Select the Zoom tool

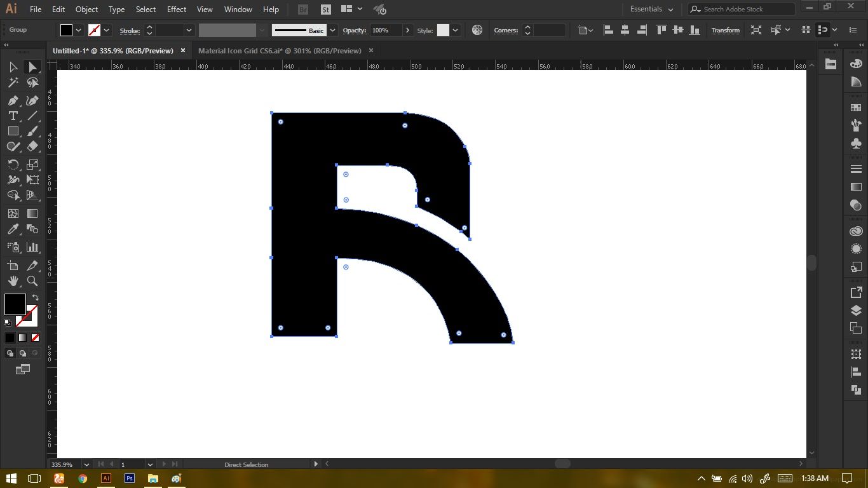(x=32, y=281)
